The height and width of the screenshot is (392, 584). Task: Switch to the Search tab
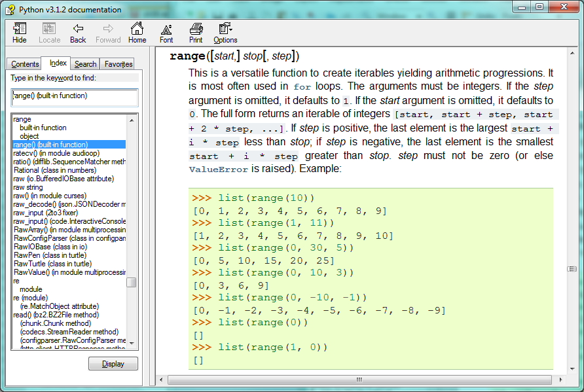[x=85, y=64]
